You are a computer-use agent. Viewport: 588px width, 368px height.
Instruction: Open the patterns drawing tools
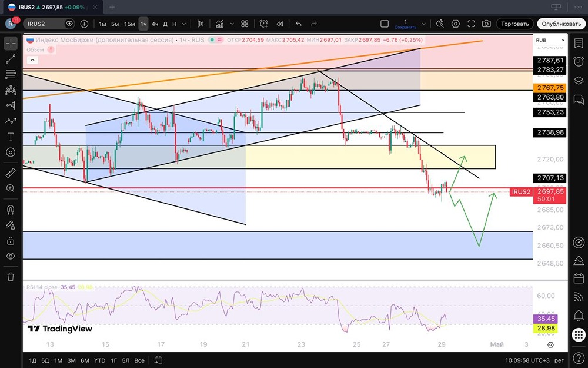(x=11, y=89)
